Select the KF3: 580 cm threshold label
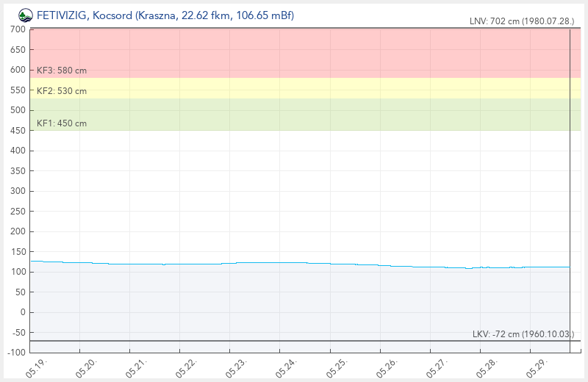 point(62,71)
